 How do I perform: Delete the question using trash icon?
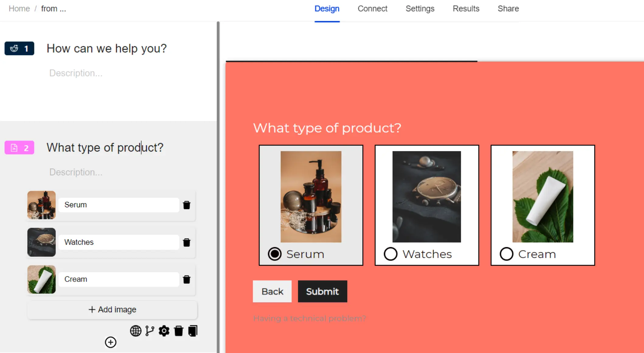179,331
